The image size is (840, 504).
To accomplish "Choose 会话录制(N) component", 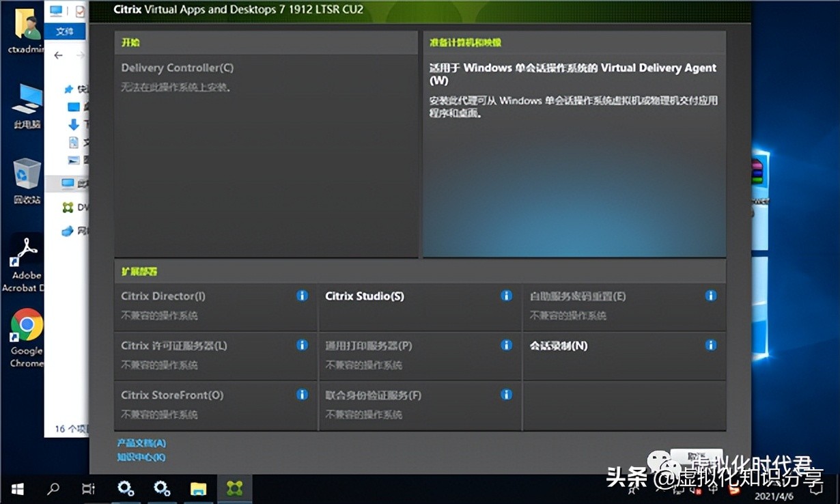I will click(624, 356).
